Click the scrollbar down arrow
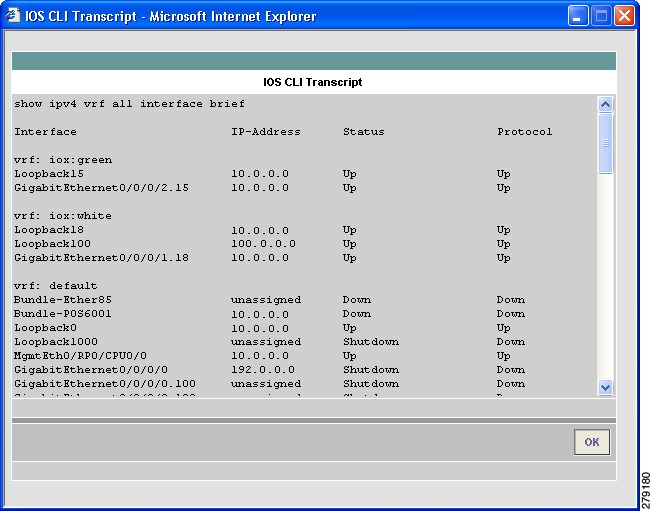Image resolution: width=653 pixels, height=511 pixels. 606,387
